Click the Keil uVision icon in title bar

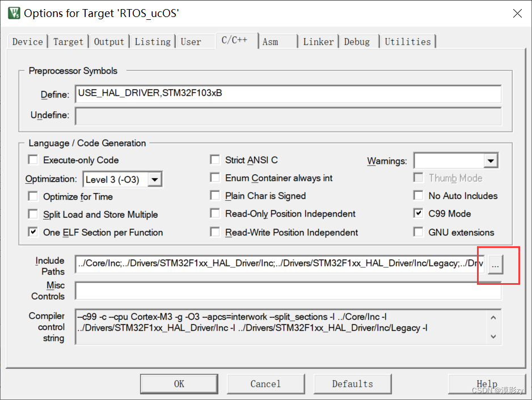click(x=14, y=13)
